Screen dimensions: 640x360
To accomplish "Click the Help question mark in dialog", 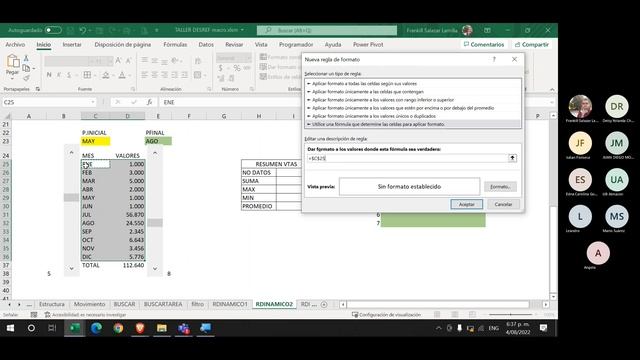I will tap(494, 59).
